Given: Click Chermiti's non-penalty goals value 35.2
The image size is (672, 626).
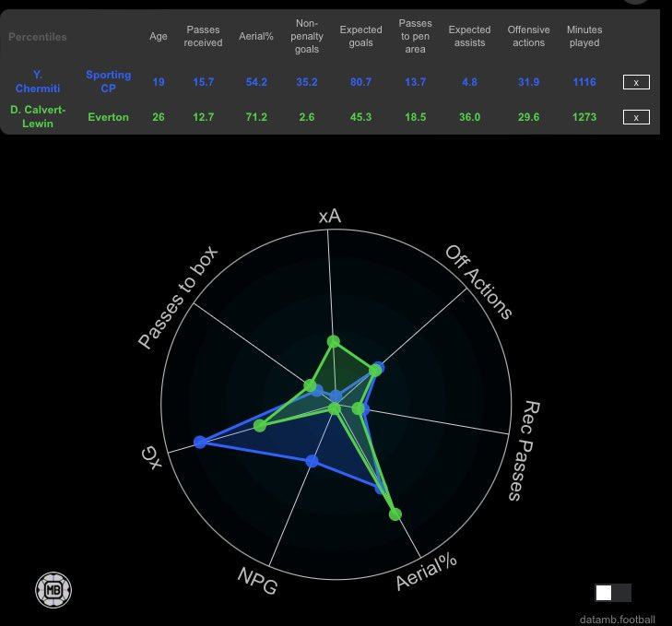Looking at the screenshot, I should point(307,82).
